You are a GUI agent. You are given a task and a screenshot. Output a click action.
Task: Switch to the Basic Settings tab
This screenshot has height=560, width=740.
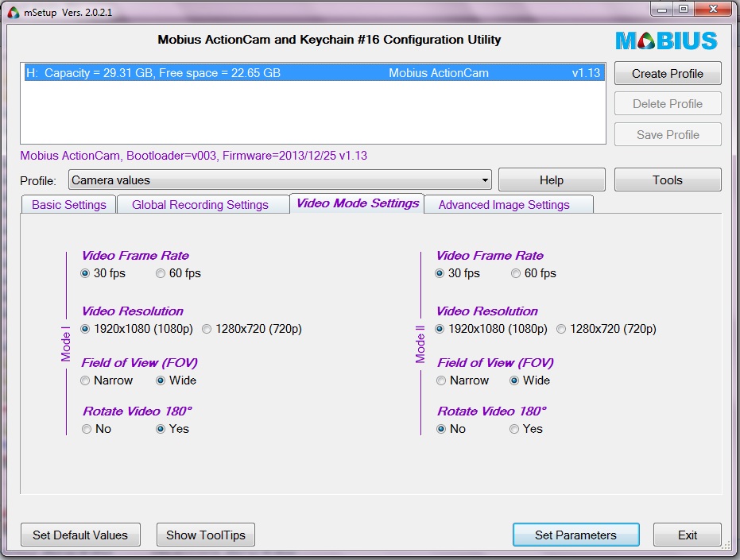(x=69, y=205)
